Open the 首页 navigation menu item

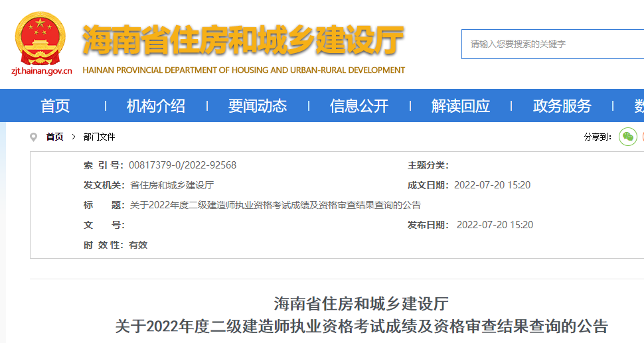click(55, 105)
